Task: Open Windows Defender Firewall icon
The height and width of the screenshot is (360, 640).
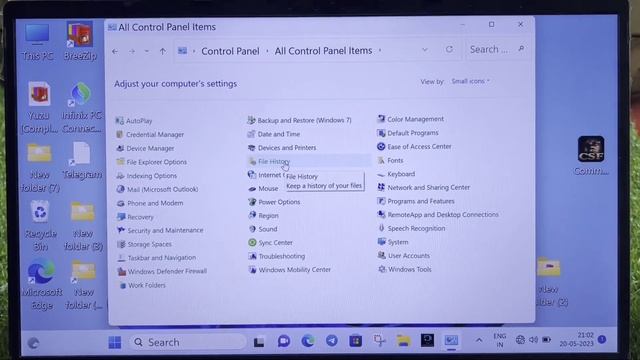Action: 122,271
